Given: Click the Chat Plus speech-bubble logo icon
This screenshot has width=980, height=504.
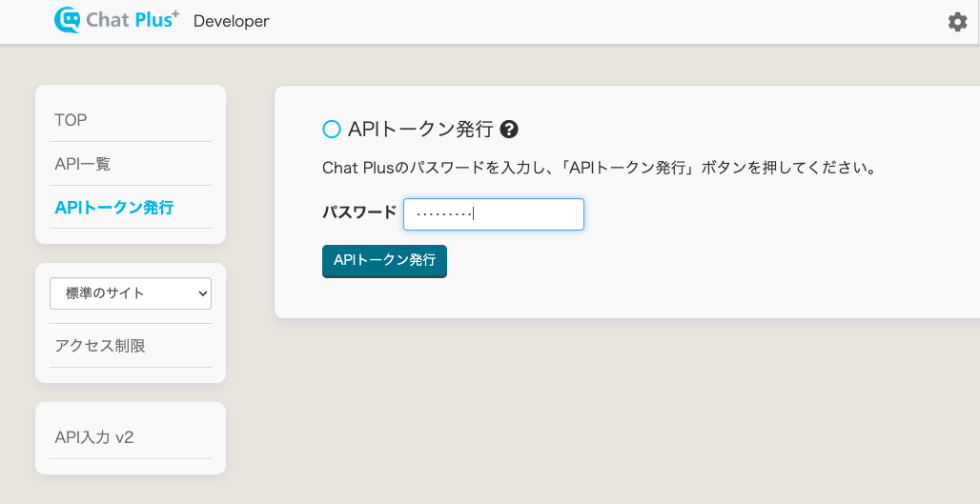Looking at the screenshot, I should [x=70, y=20].
